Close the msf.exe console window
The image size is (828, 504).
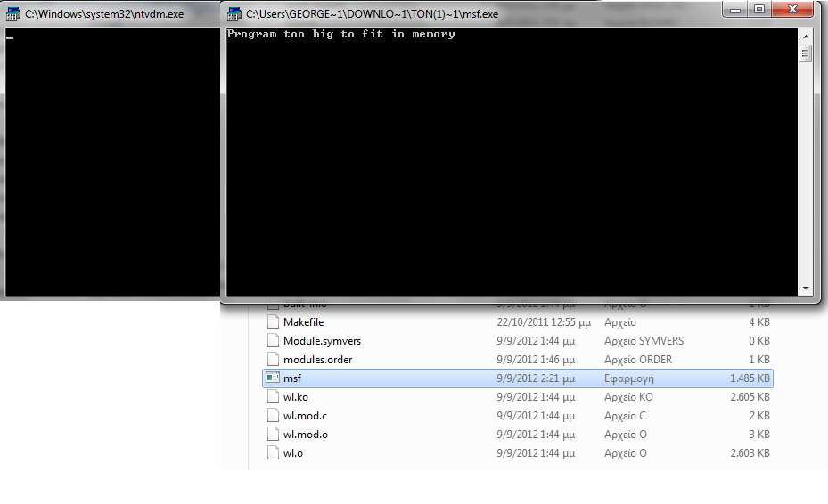click(x=792, y=10)
